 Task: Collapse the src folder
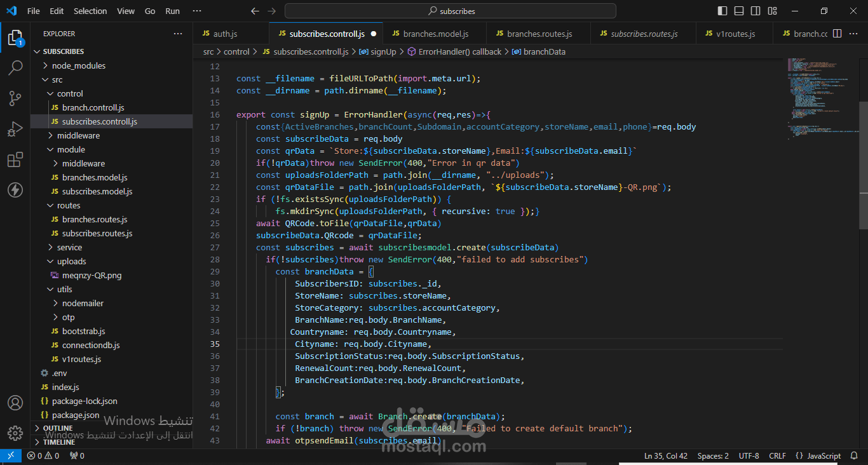point(111,79)
